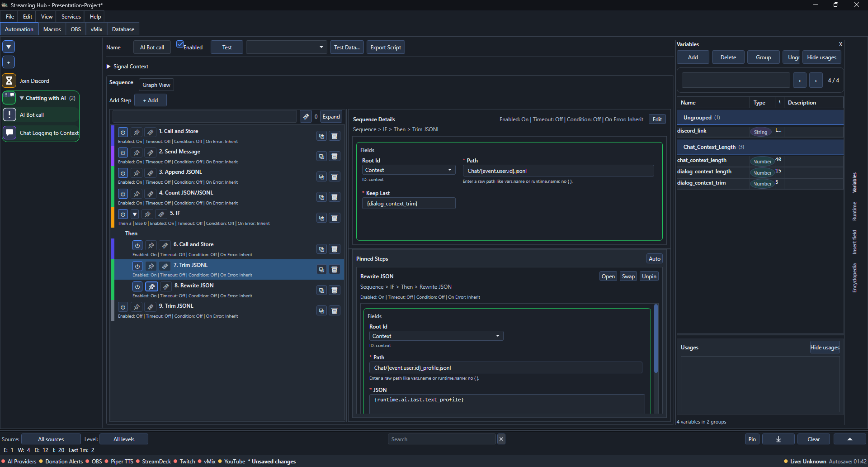The height and width of the screenshot is (467, 868).
Task: Disable the 8. Rewrite JSON step
Action: pyautogui.click(x=137, y=286)
